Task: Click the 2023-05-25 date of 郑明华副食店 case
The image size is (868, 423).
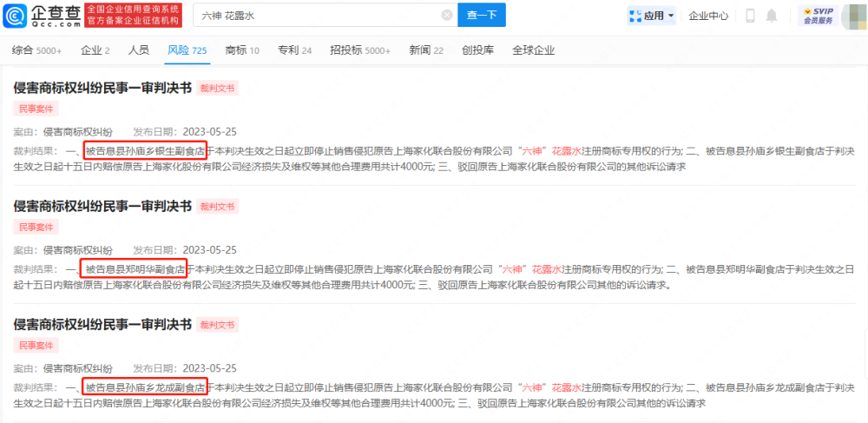Action: coord(210,250)
